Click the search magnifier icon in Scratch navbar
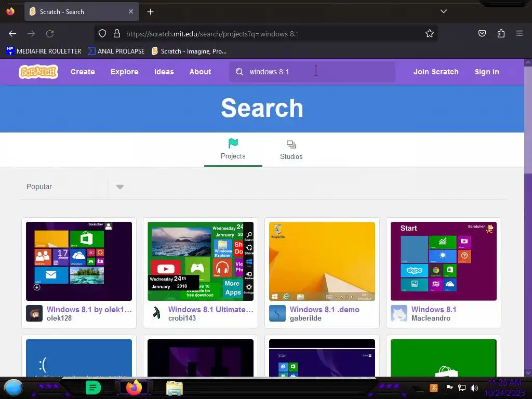 tap(240, 72)
